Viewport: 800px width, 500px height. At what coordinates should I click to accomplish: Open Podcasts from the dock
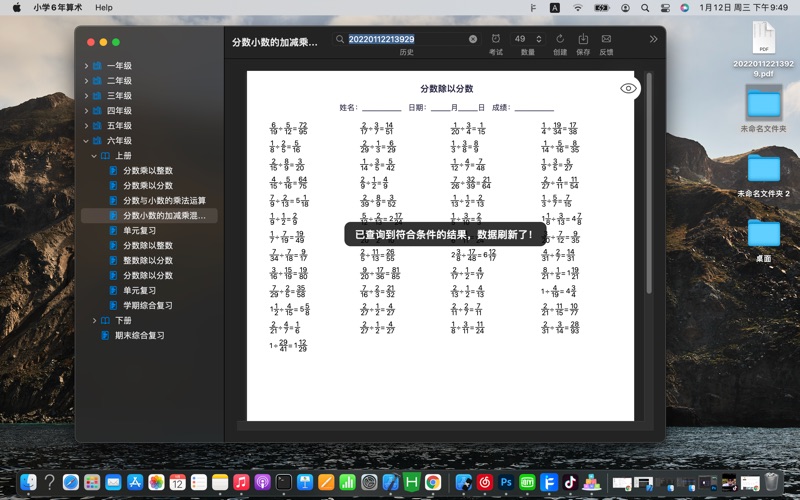click(262, 482)
